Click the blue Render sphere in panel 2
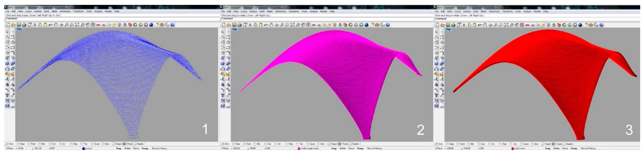Image resolution: width=644 pixels, height=154 pixels. pyautogui.click(x=366, y=25)
